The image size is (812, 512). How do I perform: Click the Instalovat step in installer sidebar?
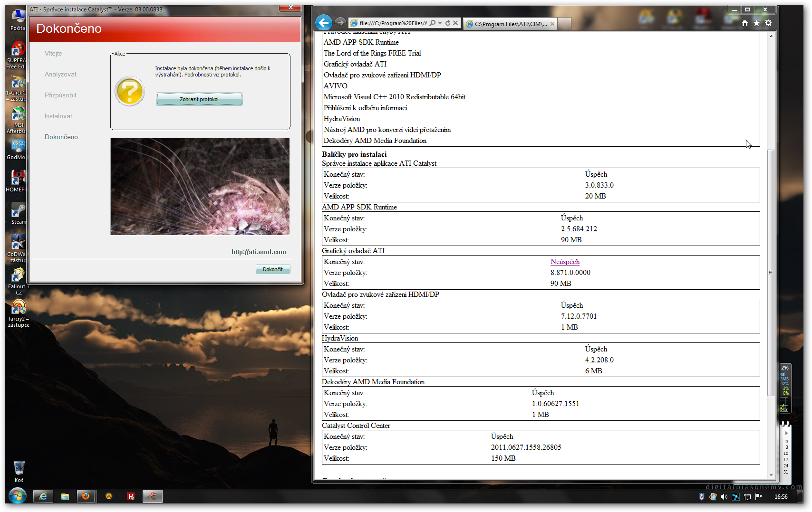coord(58,116)
